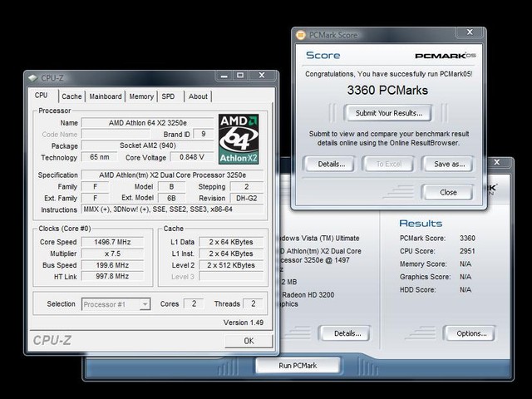Click the Core Voltage value 0.848 V
Viewport: 532px width, 399px height.
click(x=192, y=157)
